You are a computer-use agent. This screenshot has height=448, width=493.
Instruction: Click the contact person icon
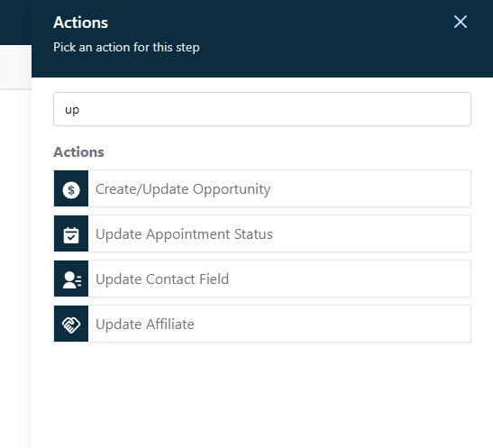pos(72,279)
